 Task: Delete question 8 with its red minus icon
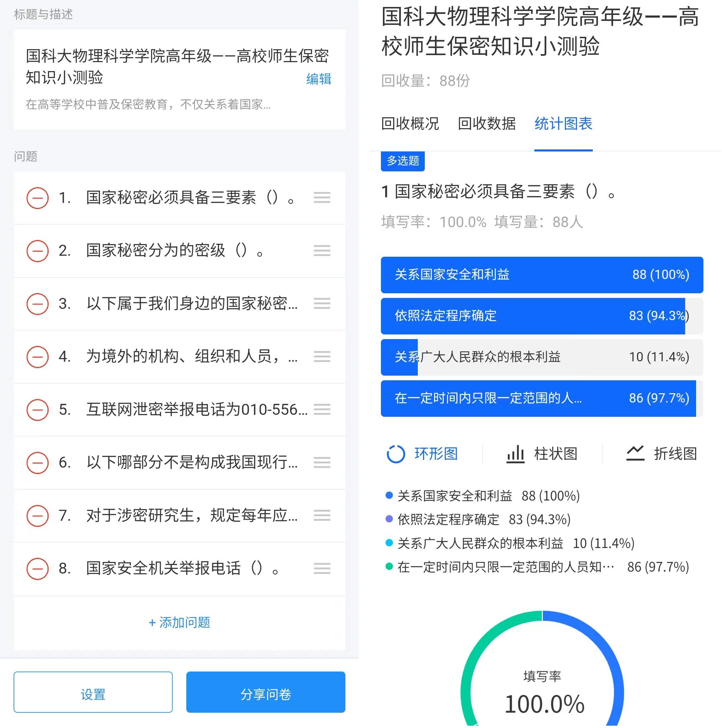tap(37, 569)
